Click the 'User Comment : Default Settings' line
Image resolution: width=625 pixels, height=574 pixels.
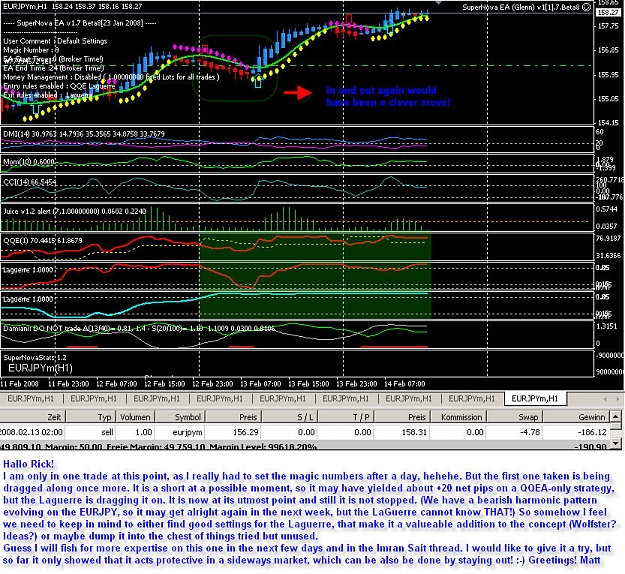(x=55, y=41)
